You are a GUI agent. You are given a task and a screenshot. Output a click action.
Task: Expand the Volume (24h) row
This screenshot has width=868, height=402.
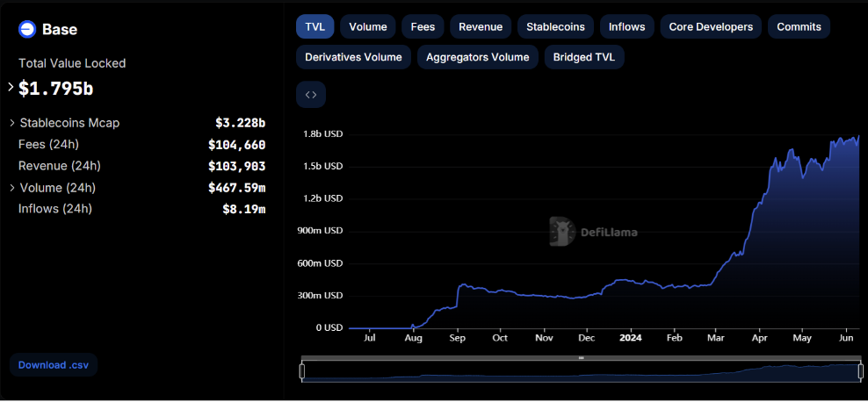[x=12, y=188]
